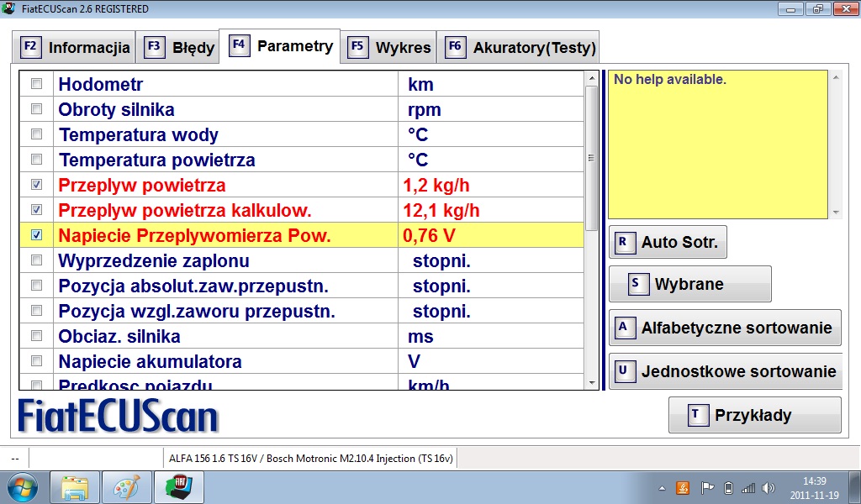Click help panel scroll down arrow
Viewport: 861px width, 504px height.
point(836,213)
